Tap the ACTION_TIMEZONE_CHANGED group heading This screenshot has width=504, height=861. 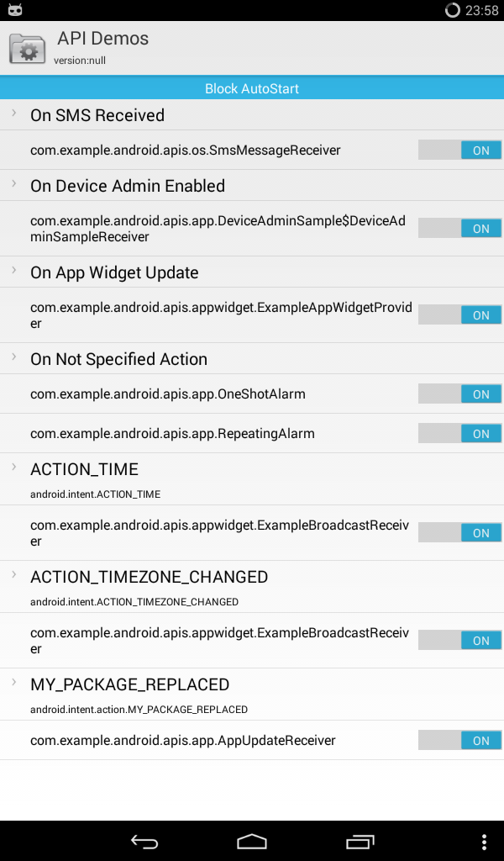tap(149, 577)
